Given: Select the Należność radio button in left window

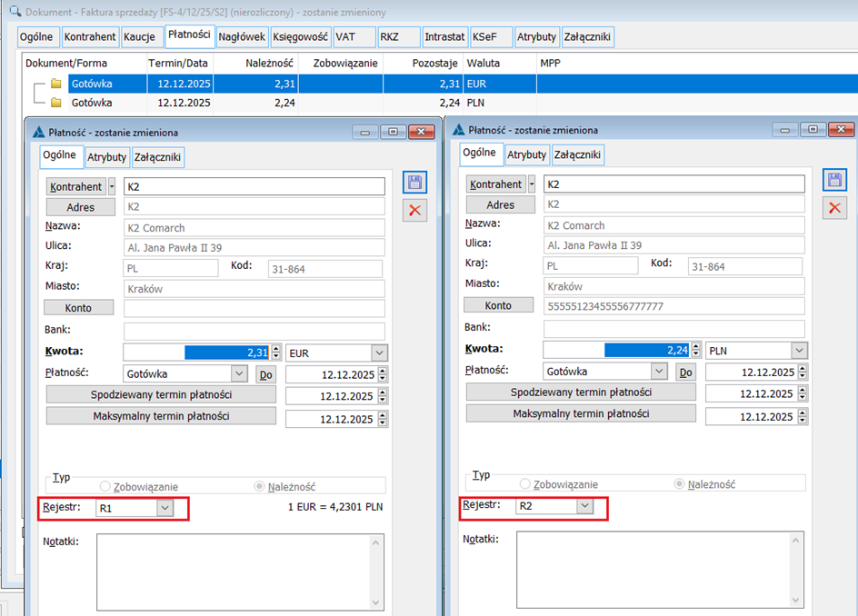Looking at the screenshot, I should click(x=260, y=486).
